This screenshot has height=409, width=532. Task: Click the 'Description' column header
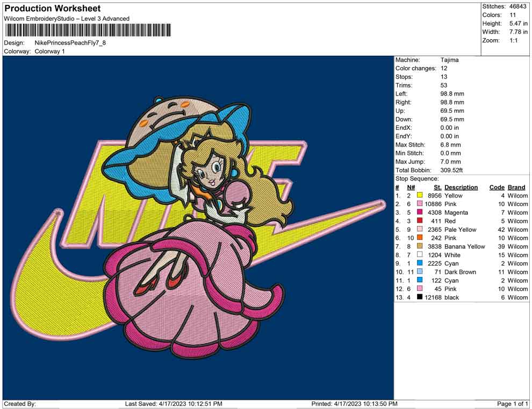tap(461, 187)
